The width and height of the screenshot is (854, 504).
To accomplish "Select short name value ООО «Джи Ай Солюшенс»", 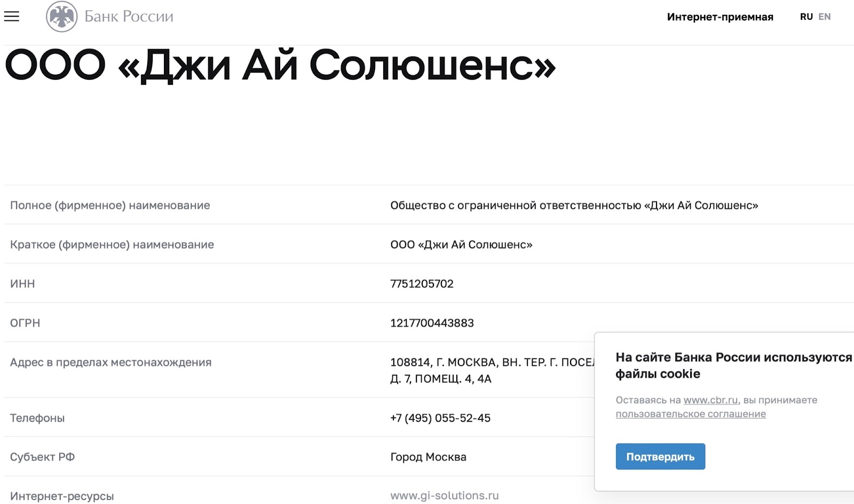I will tap(461, 245).
